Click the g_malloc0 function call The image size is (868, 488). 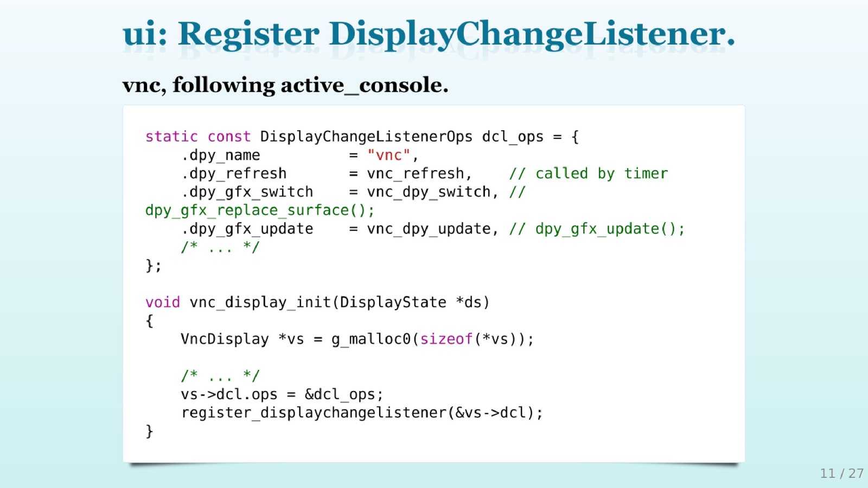[371, 339]
